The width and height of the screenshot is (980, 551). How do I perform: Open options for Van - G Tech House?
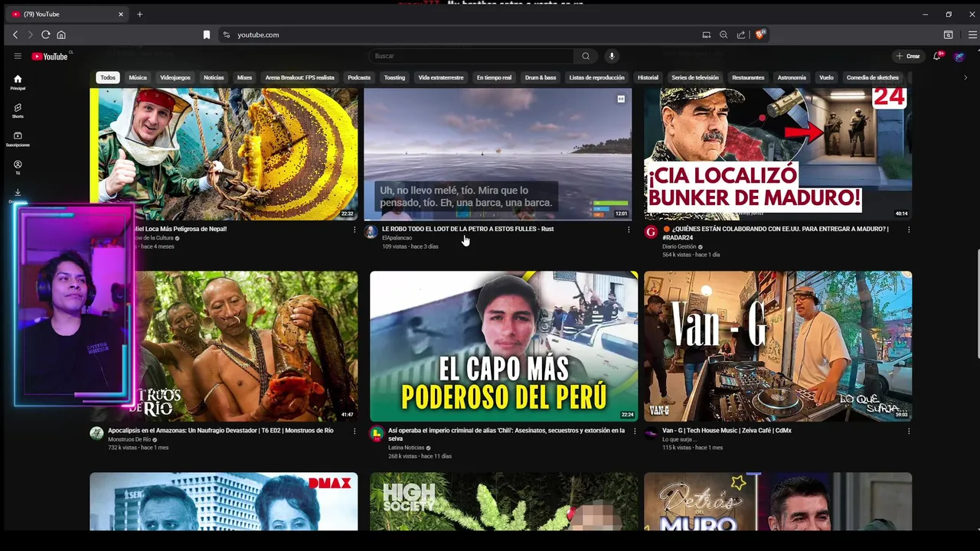click(909, 432)
